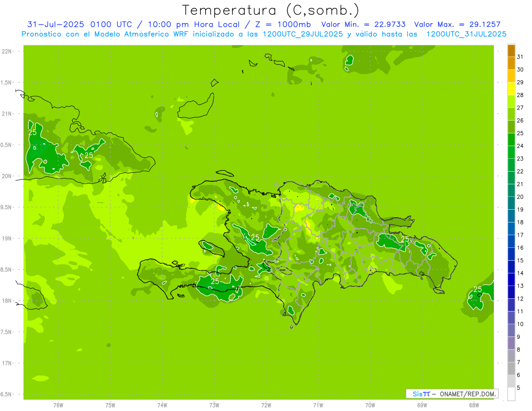
Task: Click the '17N' latitude label
Action: pyautogui.click(x=7, y=363)
